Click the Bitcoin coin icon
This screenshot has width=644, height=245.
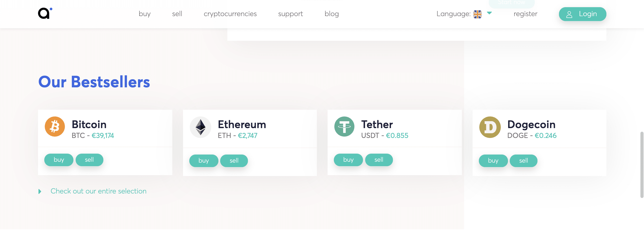[55, 127]
